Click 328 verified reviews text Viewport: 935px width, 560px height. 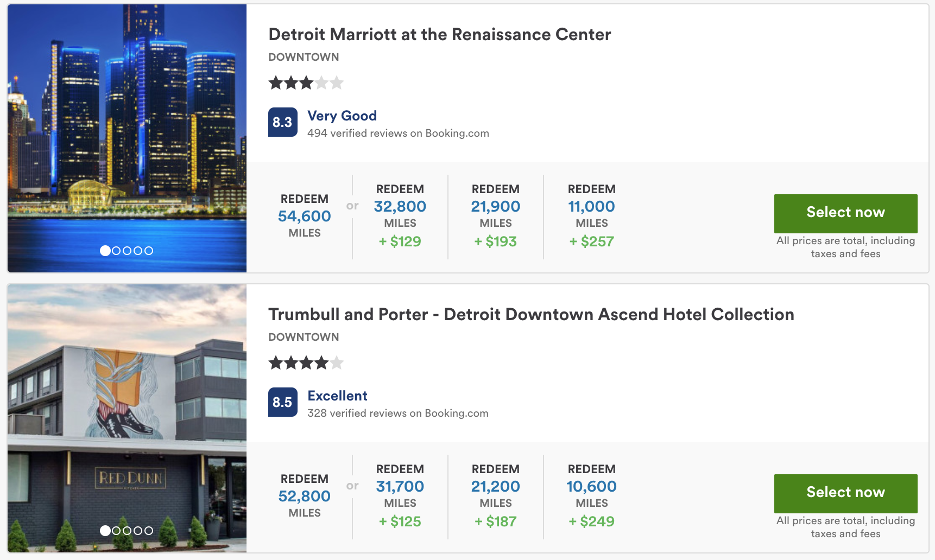398,413
